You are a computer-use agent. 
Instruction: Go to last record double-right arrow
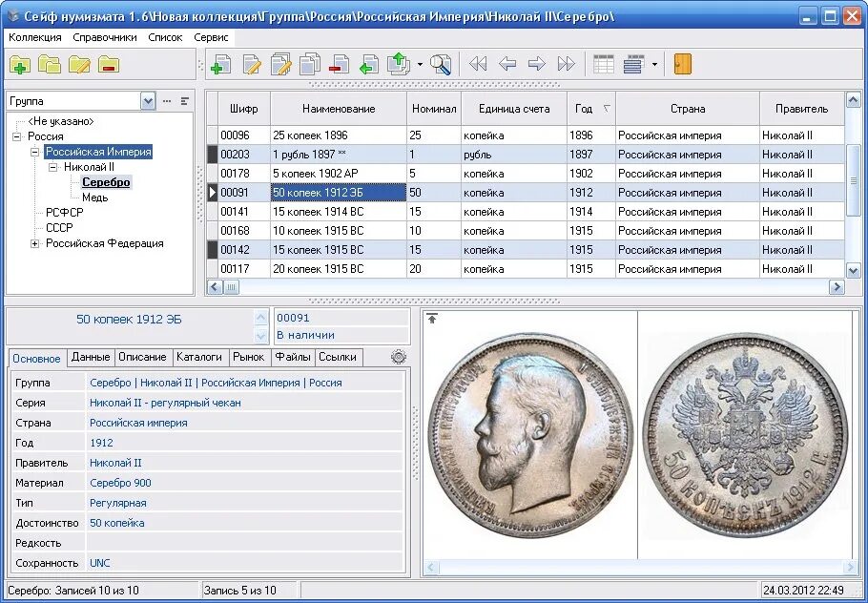pyautogui.click(x=567, y=64)
